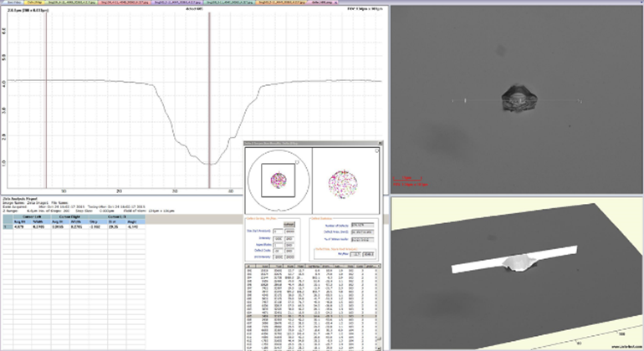Image resolution: width=644 pixels, height=351 pixels.
Task: Click the Min/Max minimum value field
Action: coord(355,254)
